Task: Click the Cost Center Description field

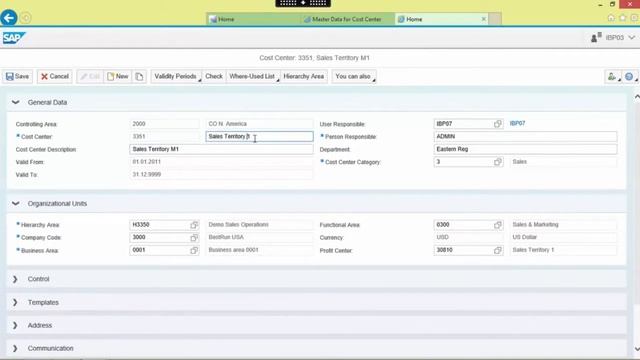Action: [x=221, y=149]
